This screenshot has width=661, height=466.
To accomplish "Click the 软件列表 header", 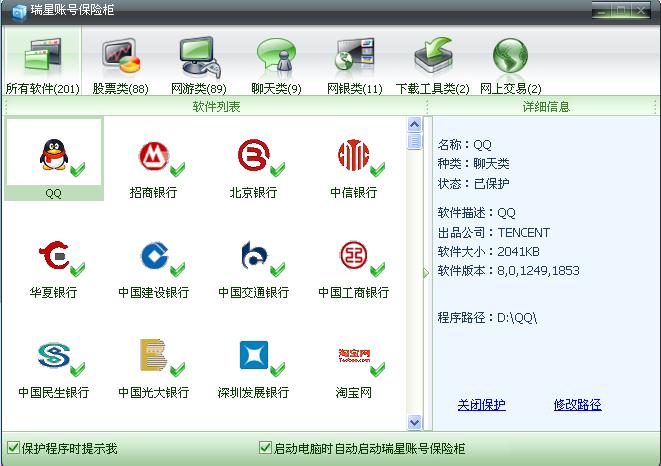I will click(x=216, y=106).
